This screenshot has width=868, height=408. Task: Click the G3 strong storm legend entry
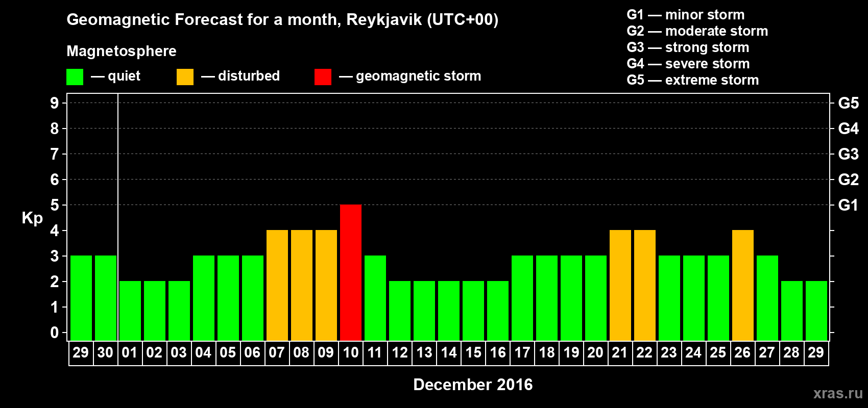tap(688, 47)
